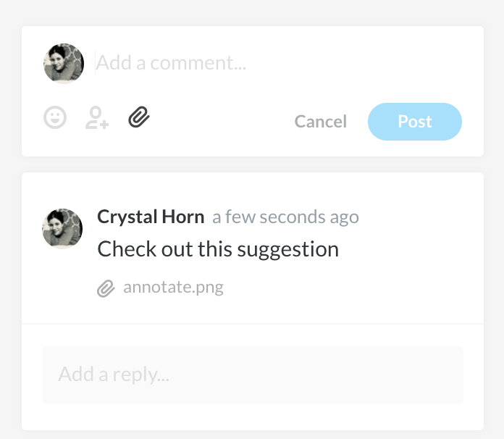Click your avatar beside Add a comment
The height and width of the screenshot is (439, 504).
click(x=64, y=63)
